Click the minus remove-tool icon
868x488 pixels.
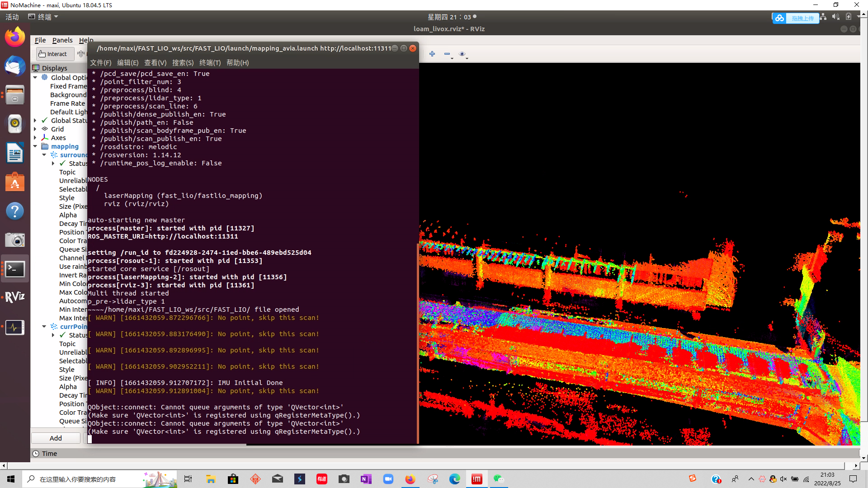click(x=447, y=54)
